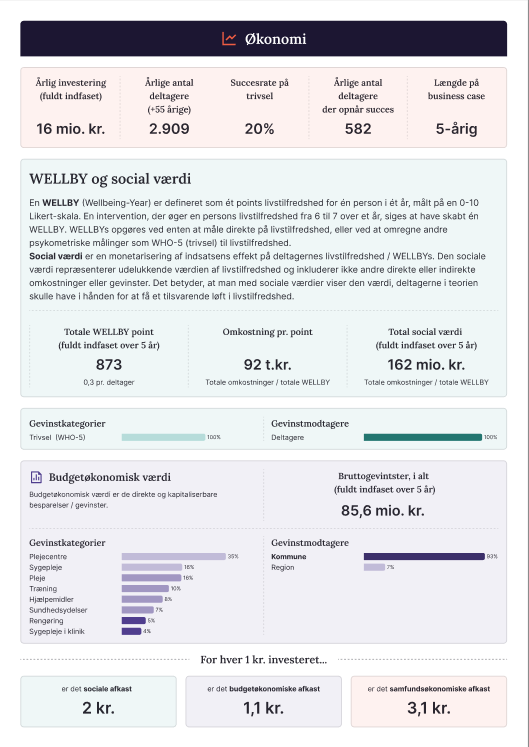
Task: Select the Sygepleje i klinik 4% bar
Action: (131, 632)
